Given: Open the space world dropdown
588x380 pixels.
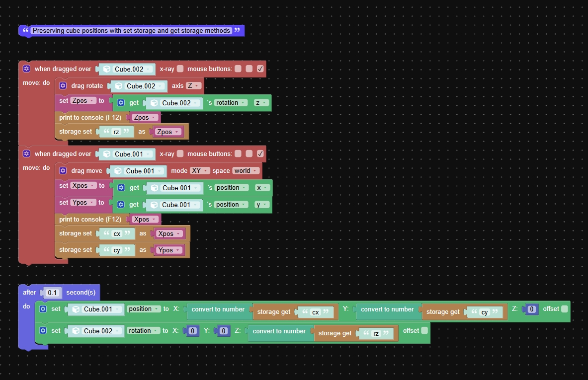Looking at the screenshot, I should point(246,170).
